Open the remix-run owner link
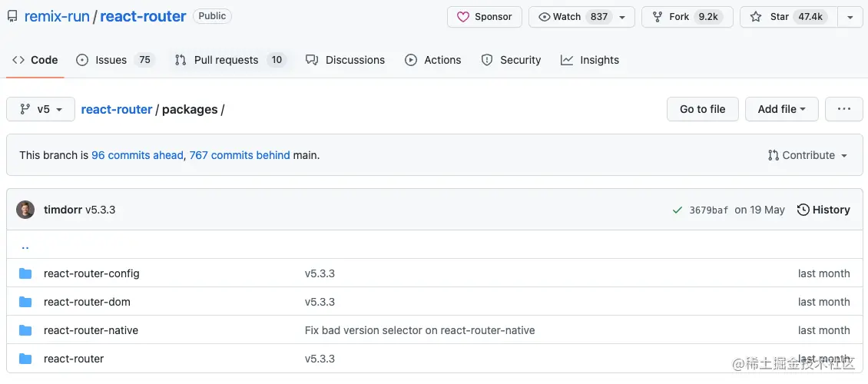Image resolution: width=868 pixels, height=384 pixels. [57, 17]
